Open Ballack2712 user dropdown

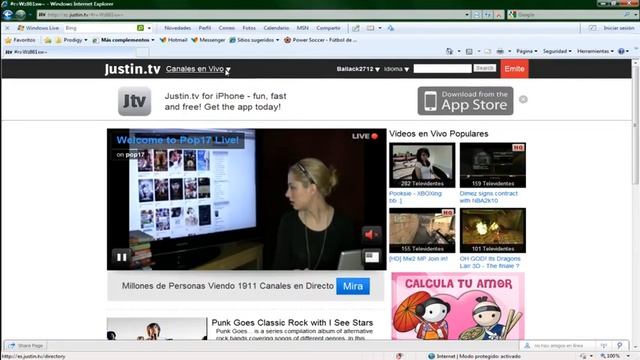(x=358, y=69)
